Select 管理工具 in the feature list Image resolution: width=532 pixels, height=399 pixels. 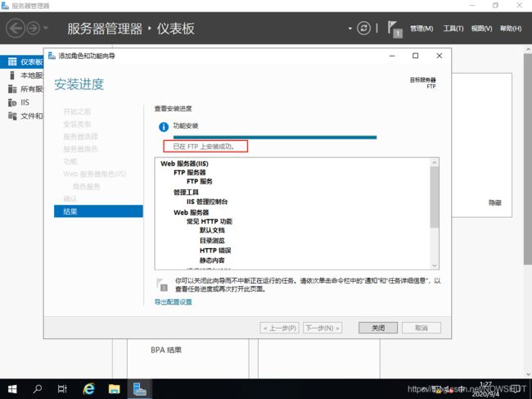coord(186,193)
